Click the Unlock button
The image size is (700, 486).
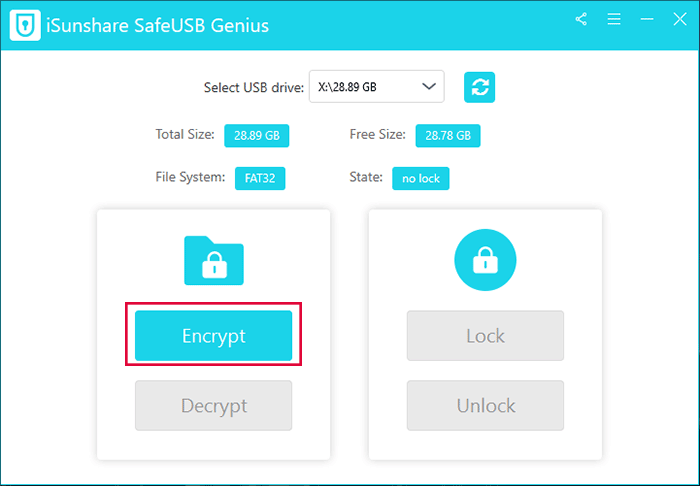(x=485, y=406)
